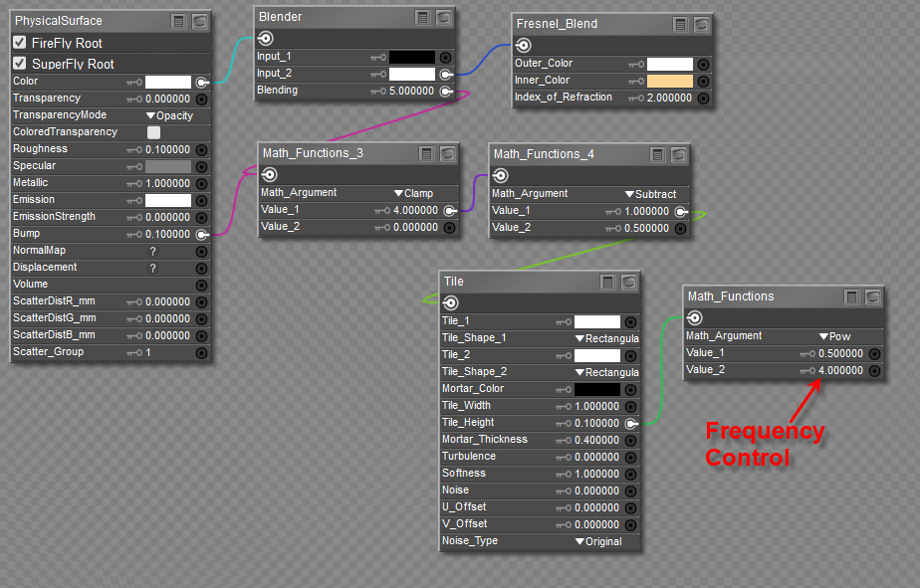Open the Subtract Math_Argument dropdown
The width and height of the screenshot is (920, 588).
tap(651, 195)
